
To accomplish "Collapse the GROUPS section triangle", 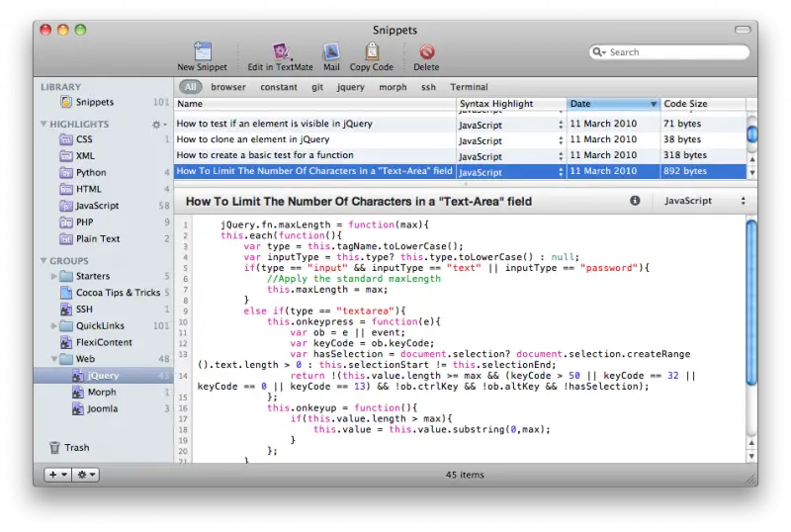I will [x=44, y=260].
